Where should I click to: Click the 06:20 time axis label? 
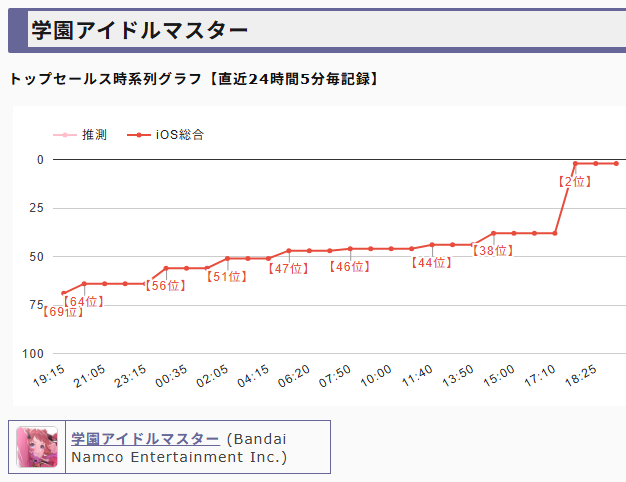294,376
